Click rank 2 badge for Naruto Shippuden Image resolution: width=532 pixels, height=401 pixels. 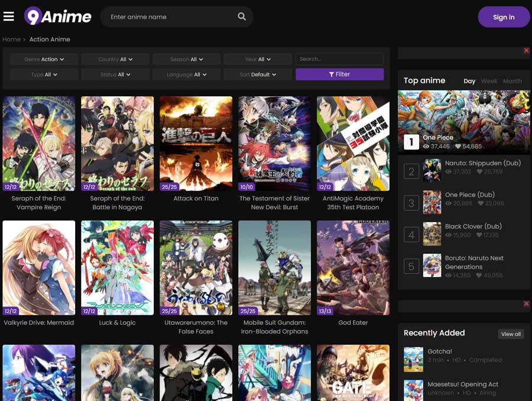coord(411,171)
